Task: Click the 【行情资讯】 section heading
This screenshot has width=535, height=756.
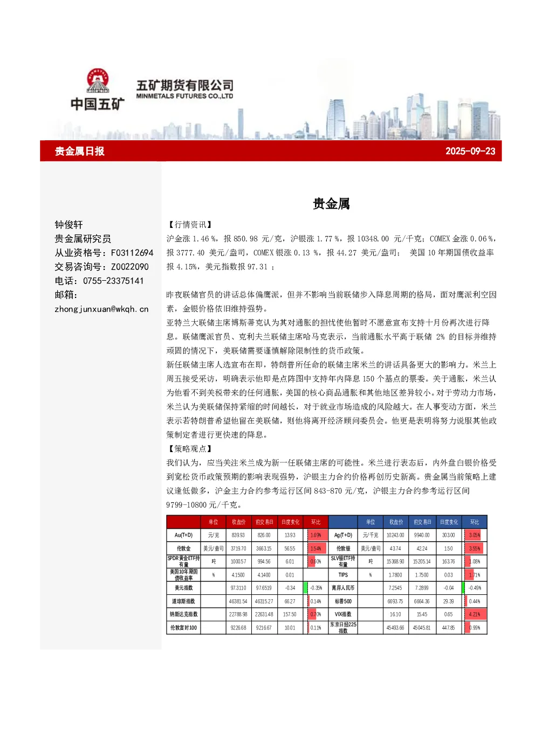Action: coord(190,225)
